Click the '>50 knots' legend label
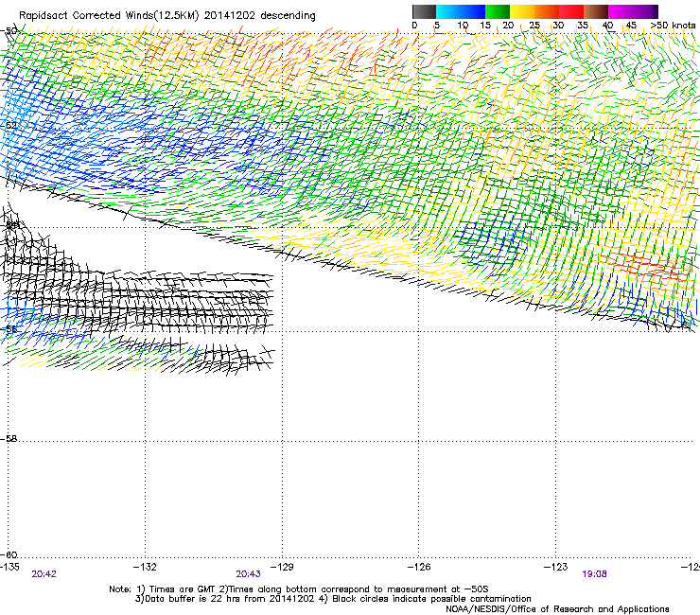700x615 pixels. point(673,26)
